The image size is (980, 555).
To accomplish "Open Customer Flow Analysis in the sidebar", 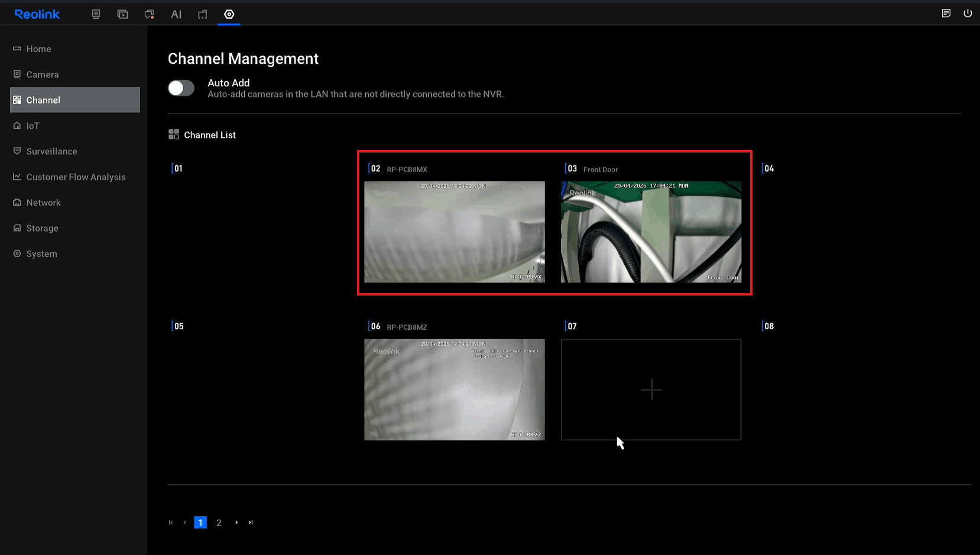I will click(x=75, y=177).
